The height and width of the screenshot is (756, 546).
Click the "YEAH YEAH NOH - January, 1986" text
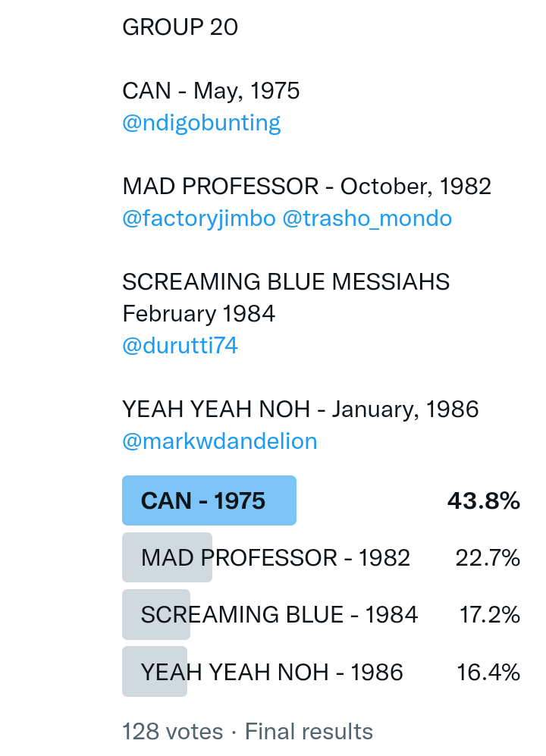(300, 409)
